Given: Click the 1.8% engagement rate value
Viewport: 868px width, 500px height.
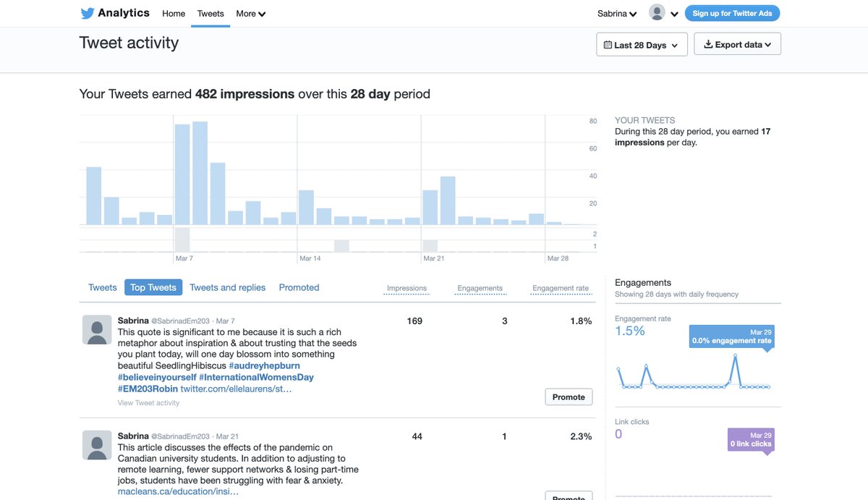Looking at the screenshot, I should pos(581,321).
